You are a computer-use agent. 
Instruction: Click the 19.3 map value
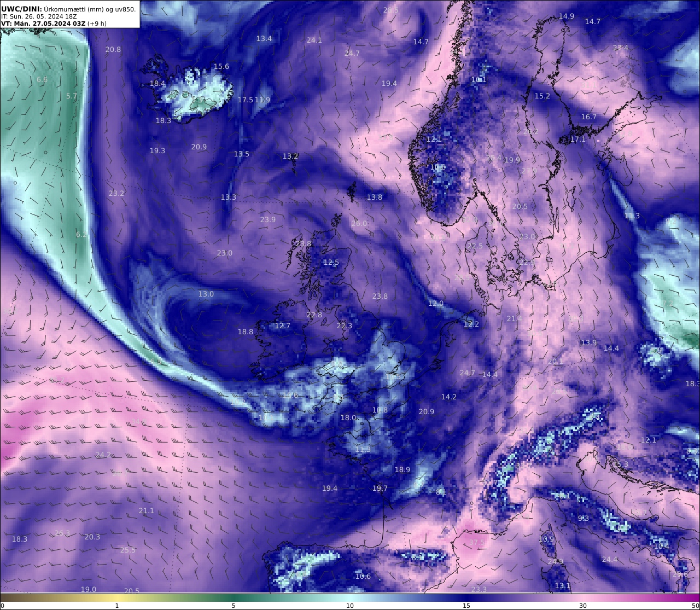click(157, 150)
